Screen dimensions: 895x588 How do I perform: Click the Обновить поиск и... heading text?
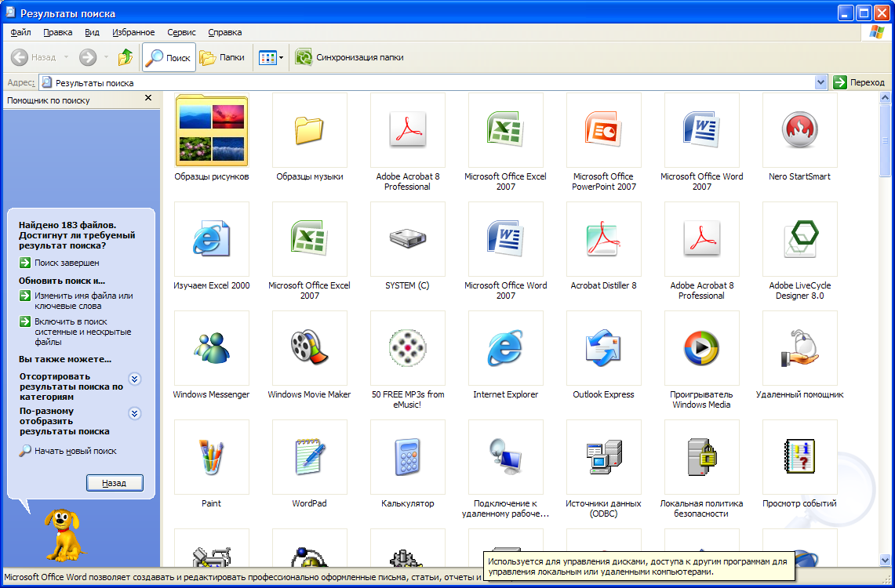click(x=62, y=281)
